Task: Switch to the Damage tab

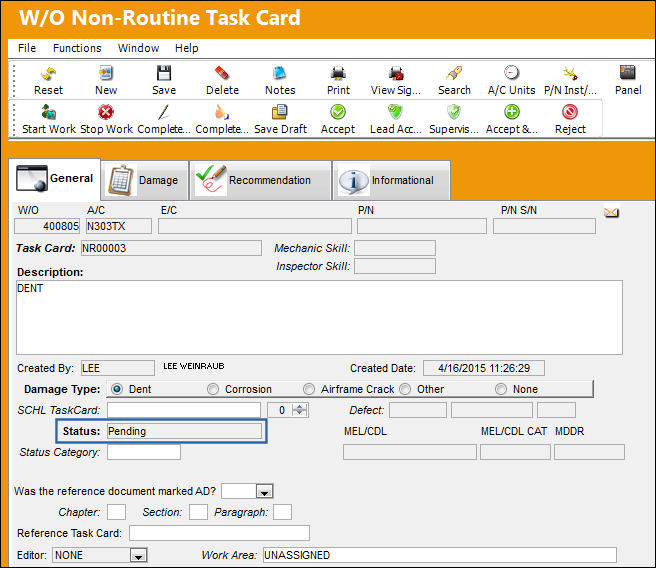Action: (144, 180)
